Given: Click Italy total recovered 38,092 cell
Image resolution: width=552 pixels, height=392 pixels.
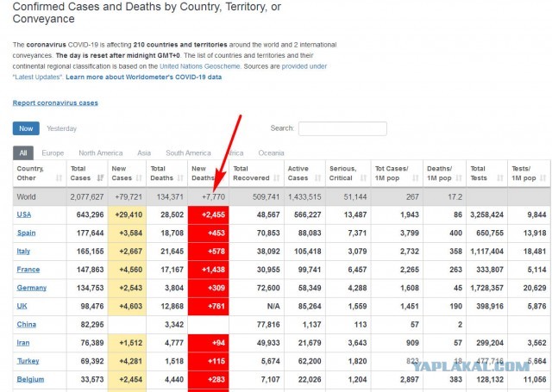Looking at the screenshot, I should click(x=256, y=251).
